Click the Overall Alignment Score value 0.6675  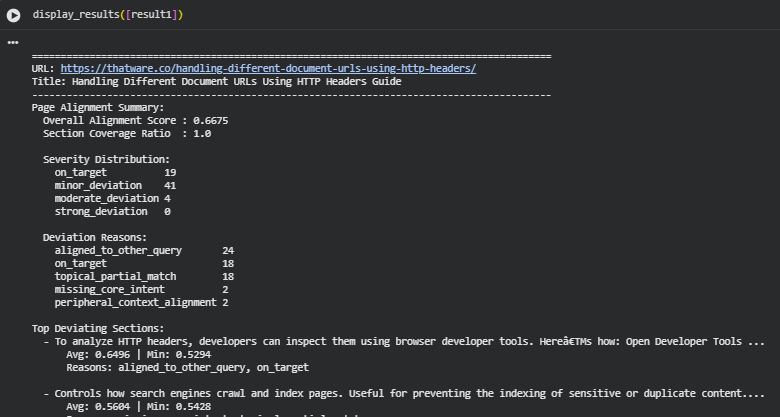coord(210,120)
